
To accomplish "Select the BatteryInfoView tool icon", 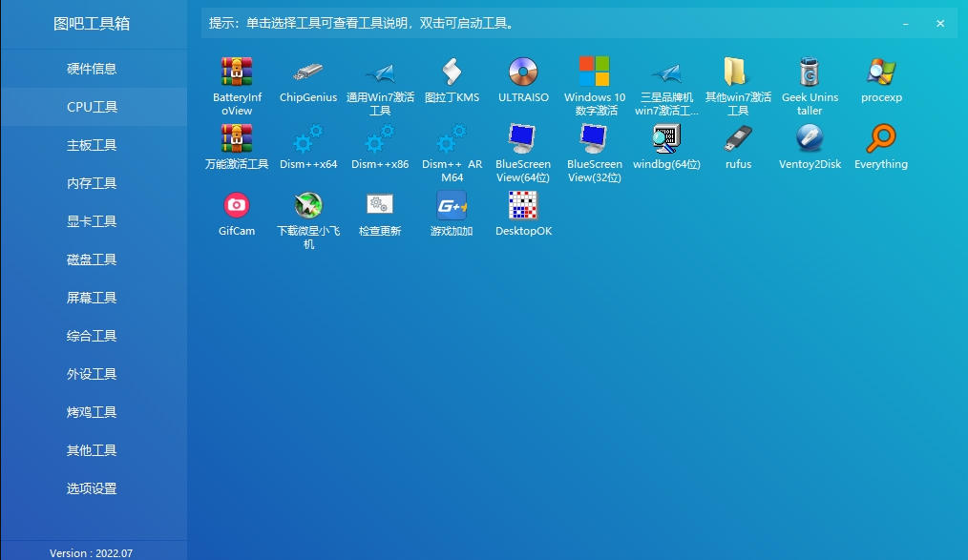I will 237,72.
